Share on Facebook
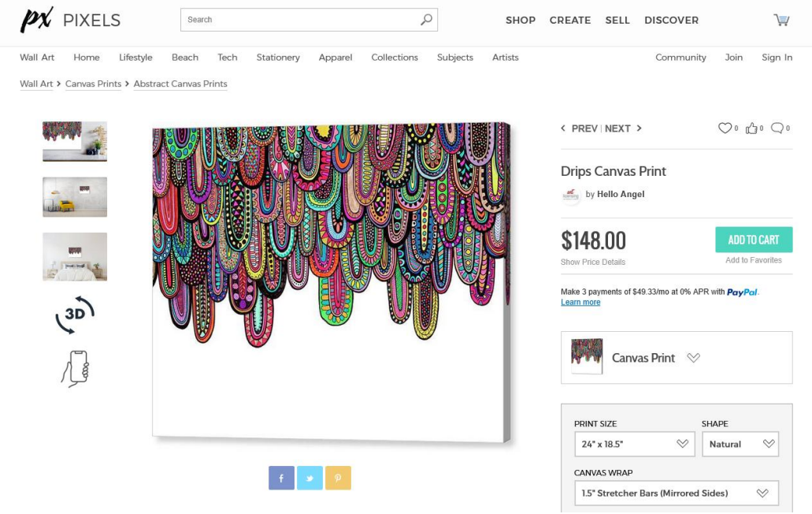The image size is (812, 514). coord(281,478)
